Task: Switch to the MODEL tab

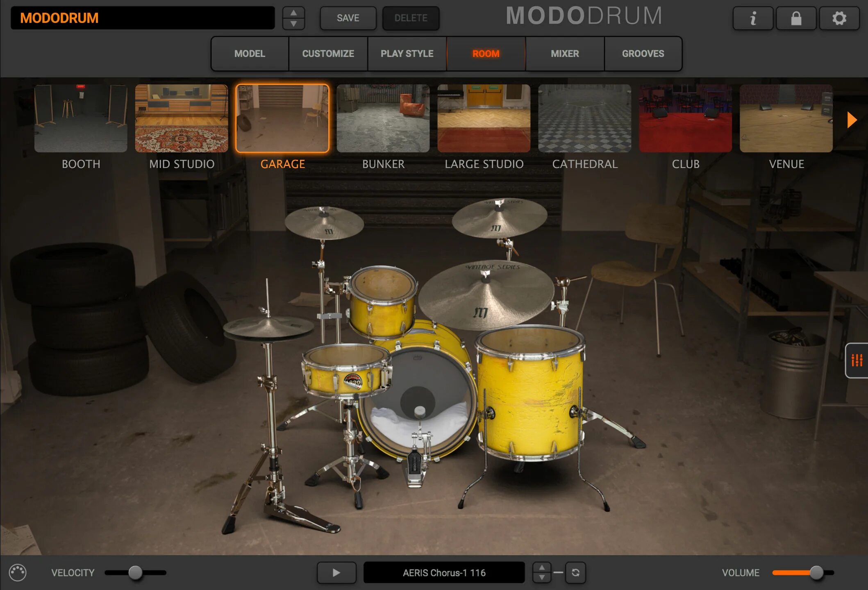Action: coord(250,54)
